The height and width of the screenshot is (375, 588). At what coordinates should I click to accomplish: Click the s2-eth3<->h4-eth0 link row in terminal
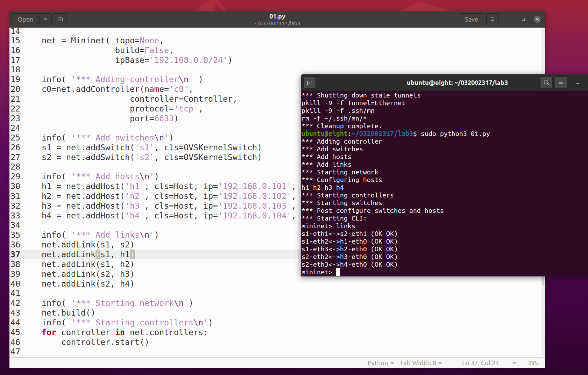point(349,265)
